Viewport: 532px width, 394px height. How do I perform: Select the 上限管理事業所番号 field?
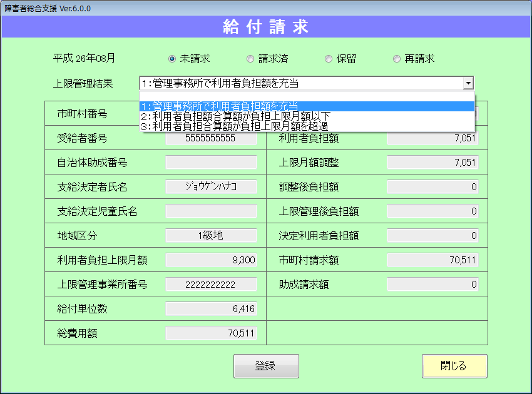point(211,285)
